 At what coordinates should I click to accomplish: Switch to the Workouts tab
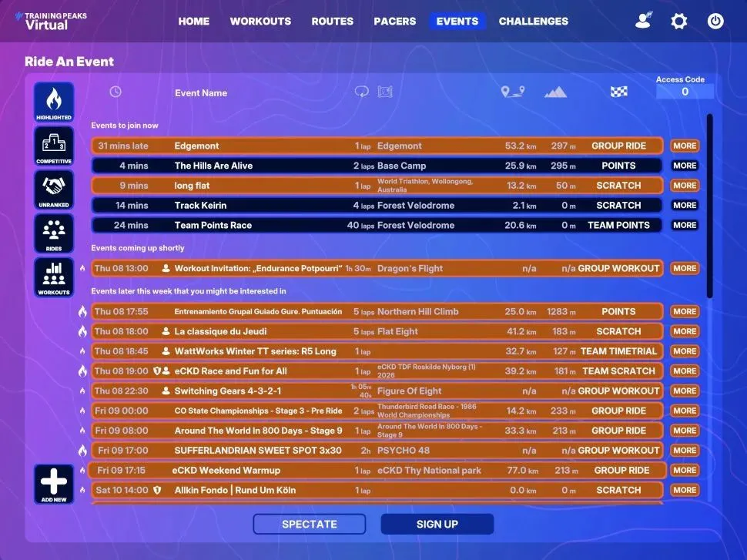point(260,22)
